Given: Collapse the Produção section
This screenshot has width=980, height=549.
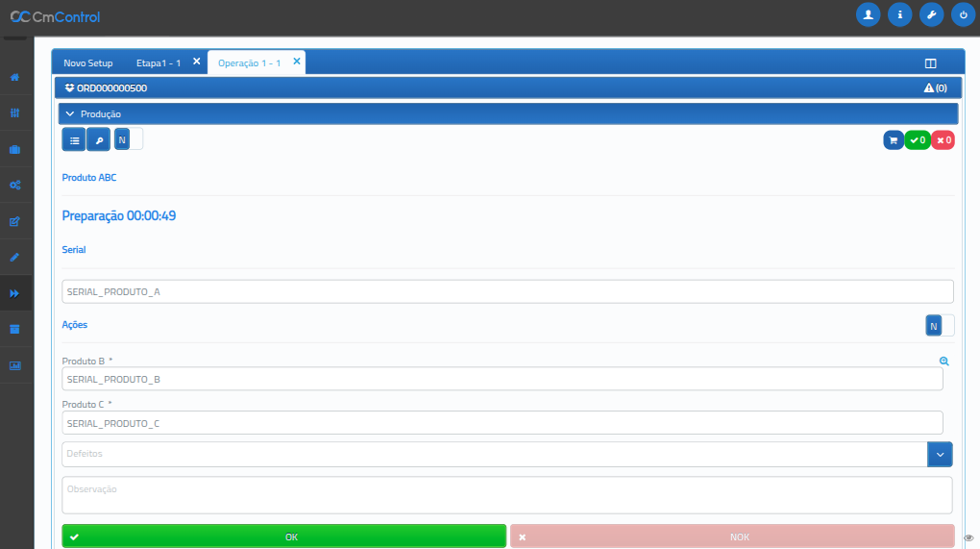Looking at the screenshot, I should coord(70,114).
